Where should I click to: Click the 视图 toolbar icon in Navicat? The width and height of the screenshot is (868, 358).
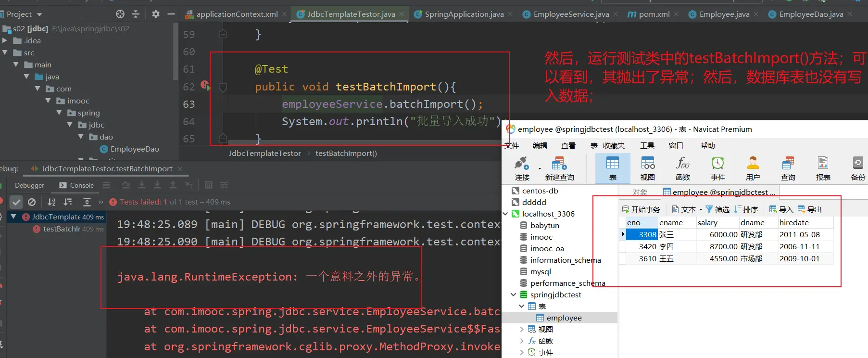[647, 168]
